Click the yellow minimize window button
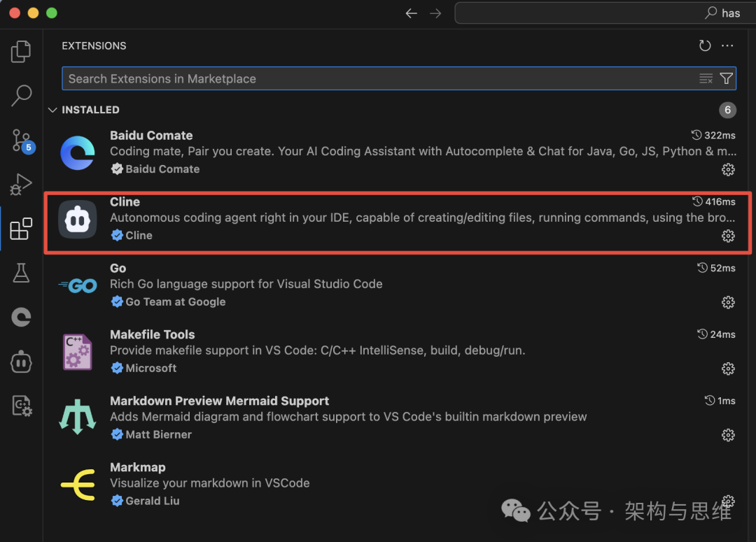The image size is (756, 542). coord(34,13)
